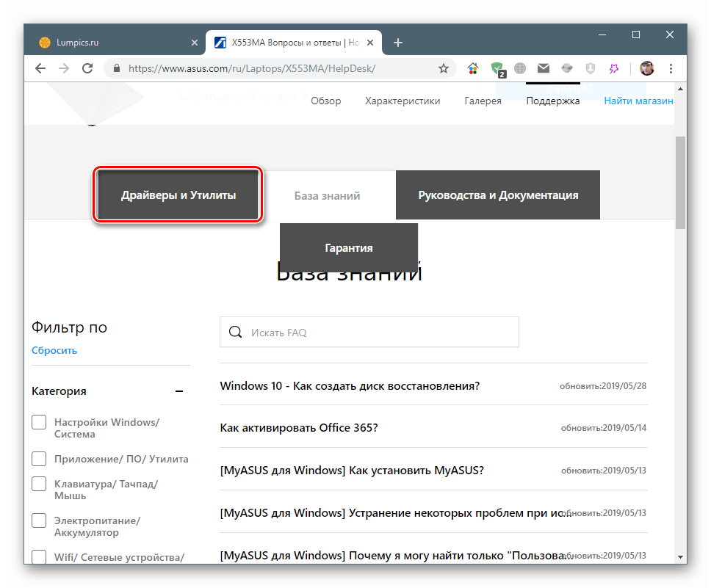Open Как установить MyASUS article

pos(352,470)
